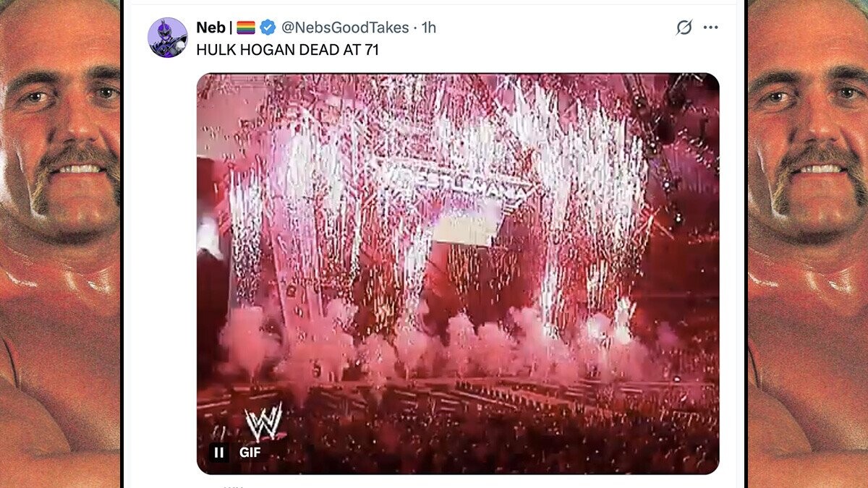Click the crowd at the GIF's bottom

tap(463, 434)
